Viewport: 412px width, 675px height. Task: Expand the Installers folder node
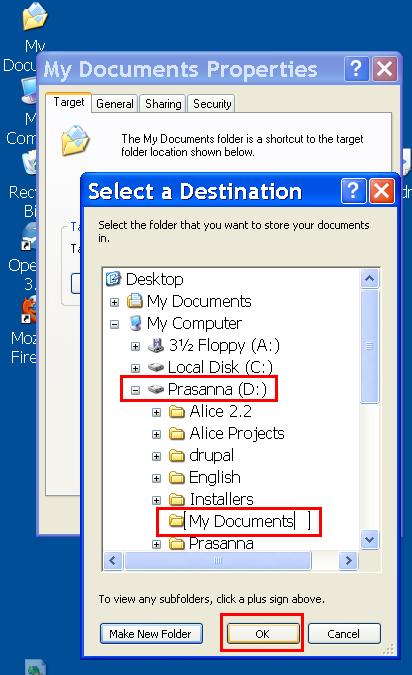(156, 500)
